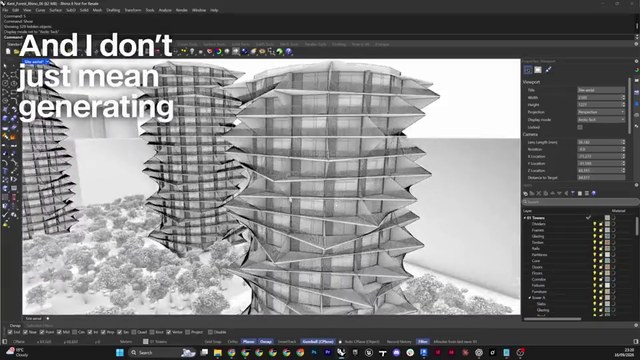640x360 pixels.
Task: Click the light bulb icon in top toolbar
Action: click(x=192, y=52)
